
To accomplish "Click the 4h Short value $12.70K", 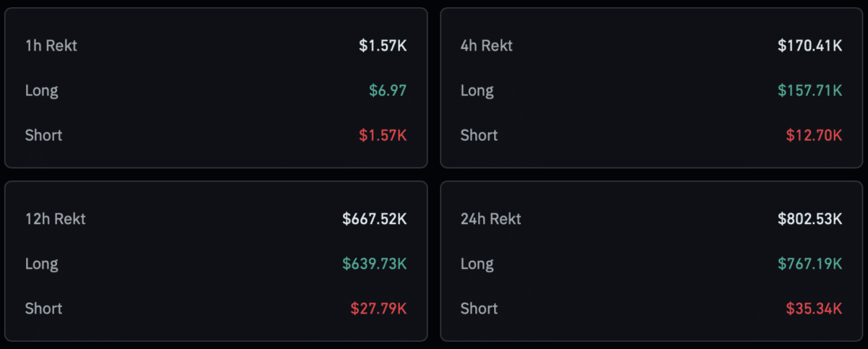I will point(814,135).
